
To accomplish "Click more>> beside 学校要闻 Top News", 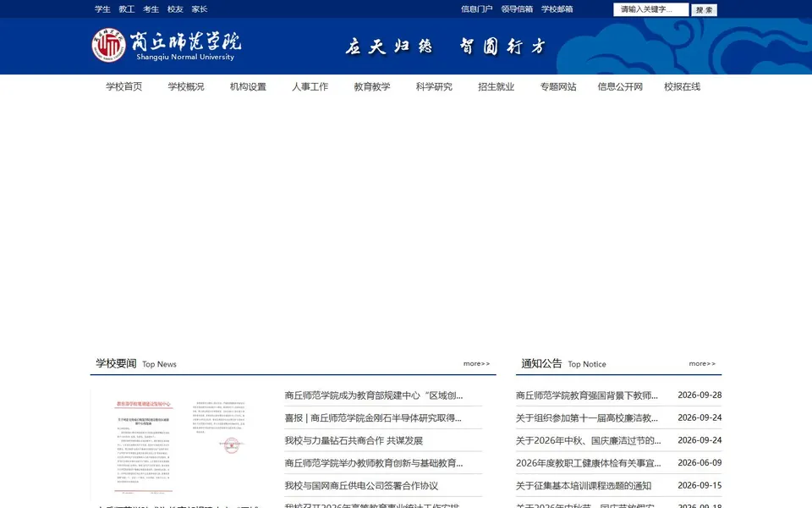I will 476,363.
